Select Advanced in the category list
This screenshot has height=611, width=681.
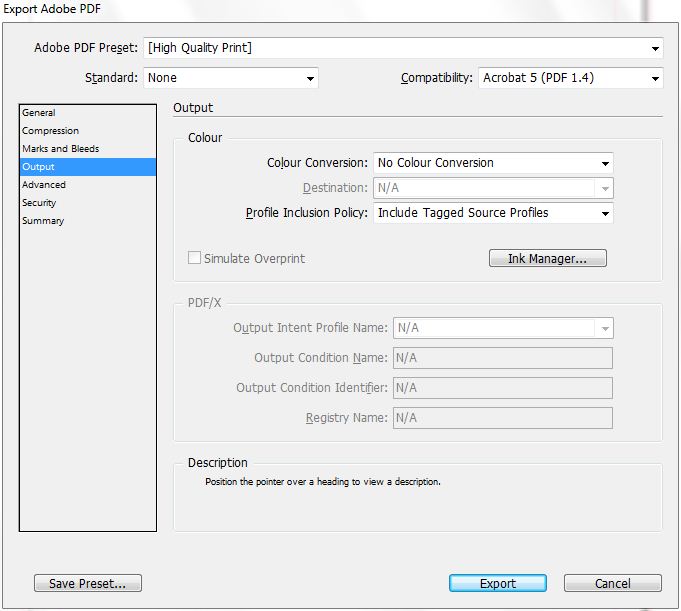[87, 185]
